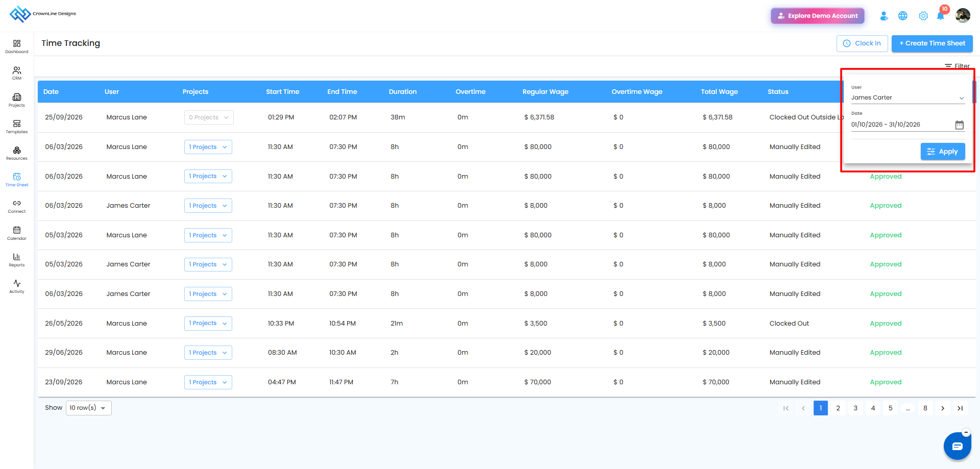Go to Resources in the sidebar
Viewport: 980px width, 469px height.
(17, 153)
